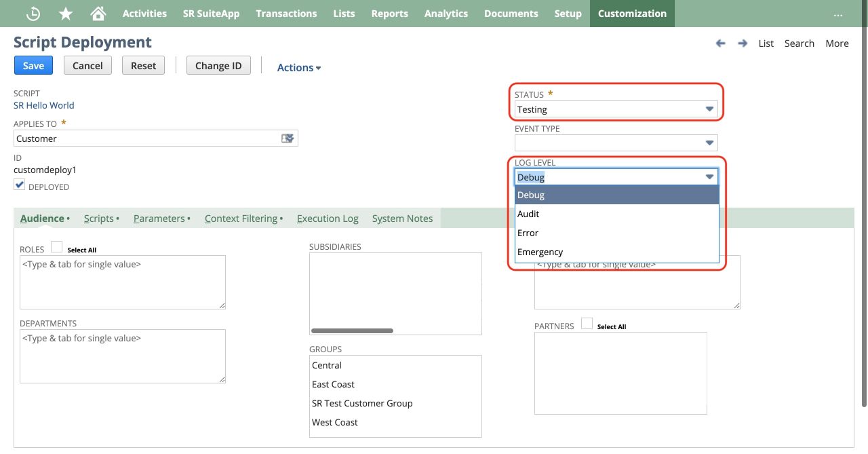Screen dimensions: 868x454
Task: Open the SR Hello World script link
Action: tap(44, 105)
